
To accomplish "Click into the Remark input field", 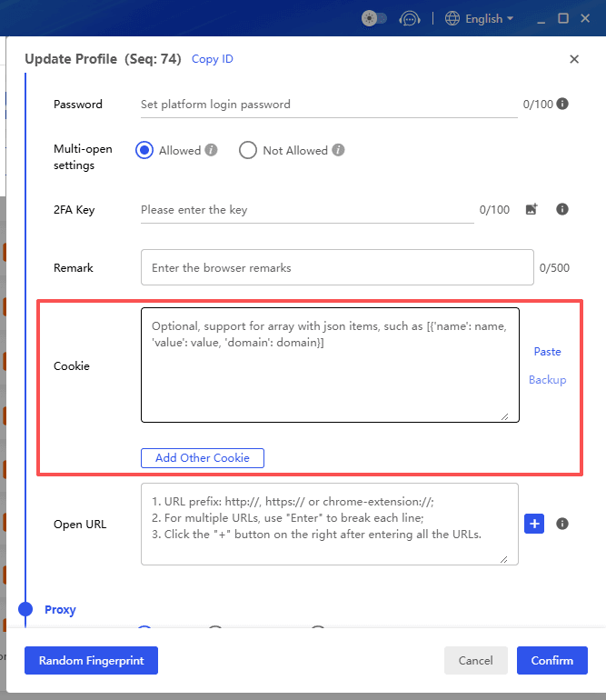I will point(337,268).
